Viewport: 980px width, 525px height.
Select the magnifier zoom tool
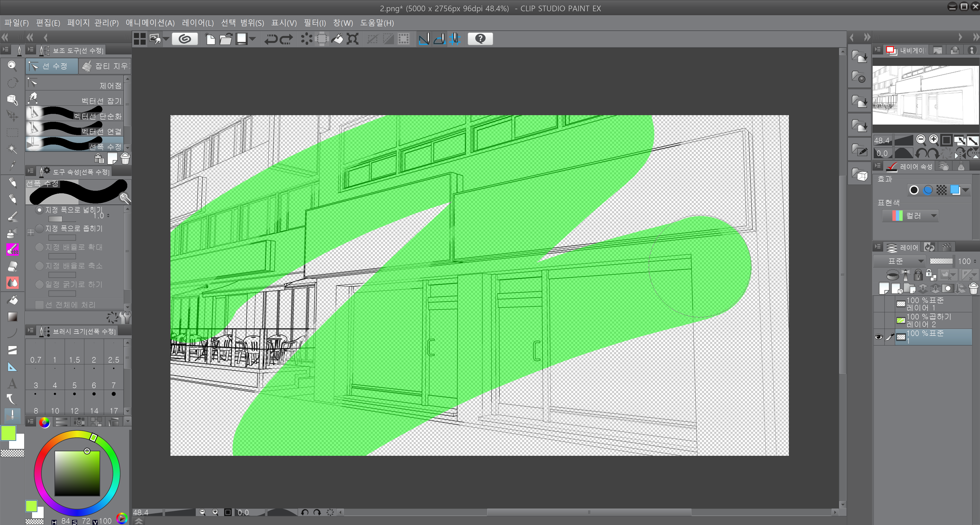tap(12, 66)
